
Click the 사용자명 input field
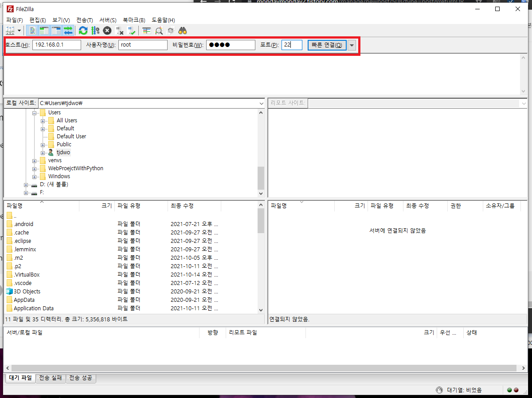click(143, 45)
